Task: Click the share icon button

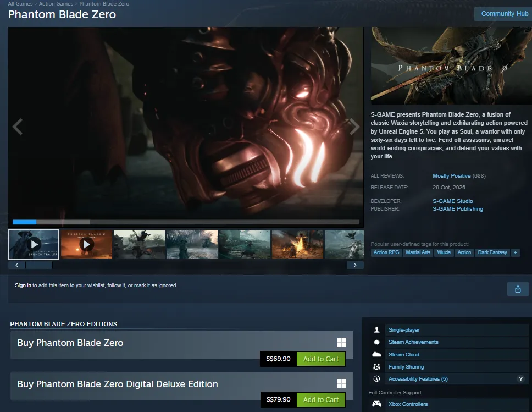Action: click(x=517, y=289)
